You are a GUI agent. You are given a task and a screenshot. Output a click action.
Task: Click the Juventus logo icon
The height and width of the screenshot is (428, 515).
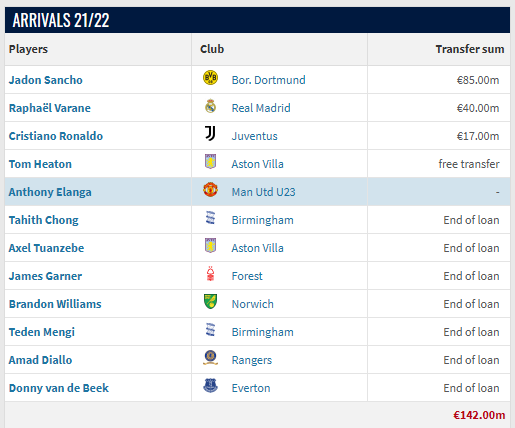(x=210, y=134)
